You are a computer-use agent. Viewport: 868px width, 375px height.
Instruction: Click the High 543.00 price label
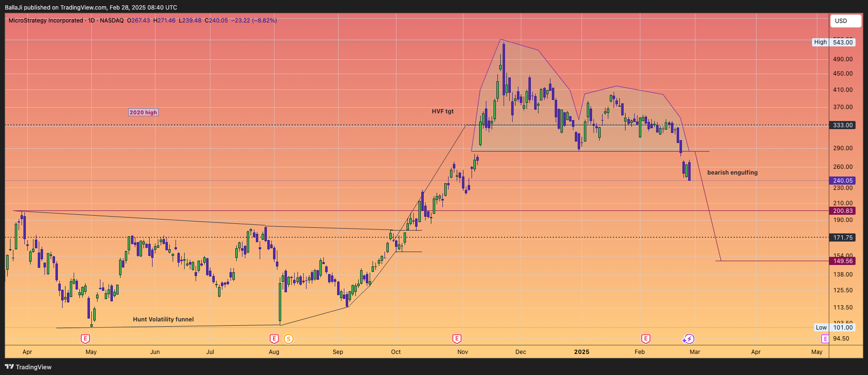834,42
